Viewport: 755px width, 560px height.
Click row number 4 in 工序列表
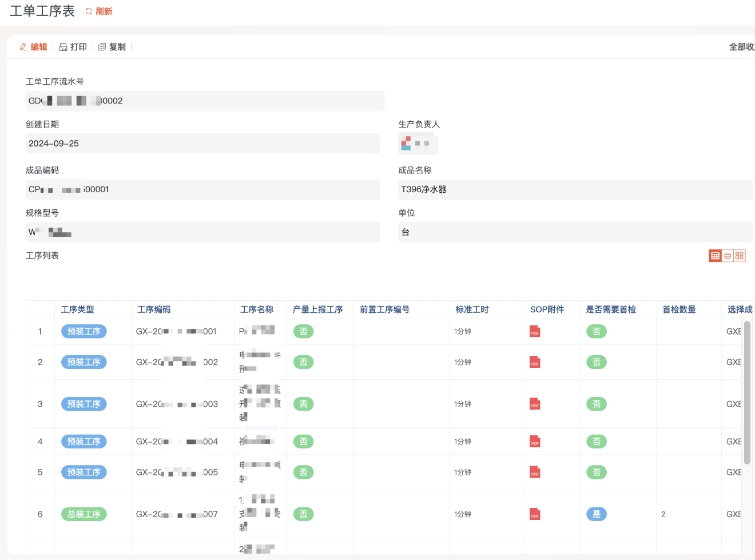click(x=40, y=442)
